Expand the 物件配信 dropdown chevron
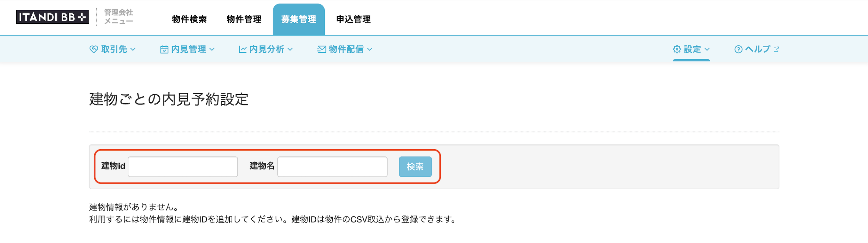Image resolution: width=868 pixels, height=243 pixels. (370, 50)
